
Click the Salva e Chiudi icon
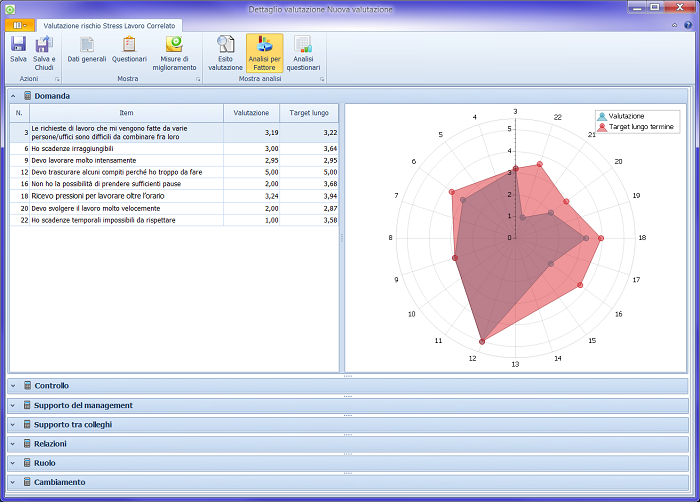click(43, 45)
